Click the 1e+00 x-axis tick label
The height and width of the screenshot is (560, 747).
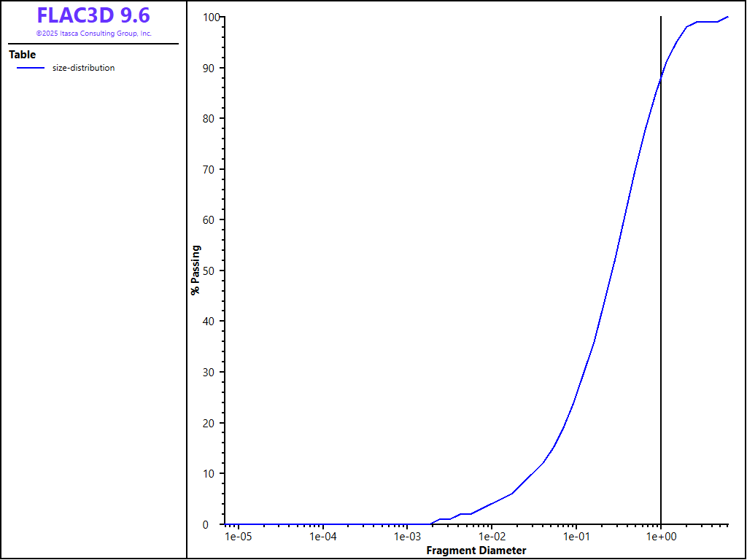tap(660, 537)
